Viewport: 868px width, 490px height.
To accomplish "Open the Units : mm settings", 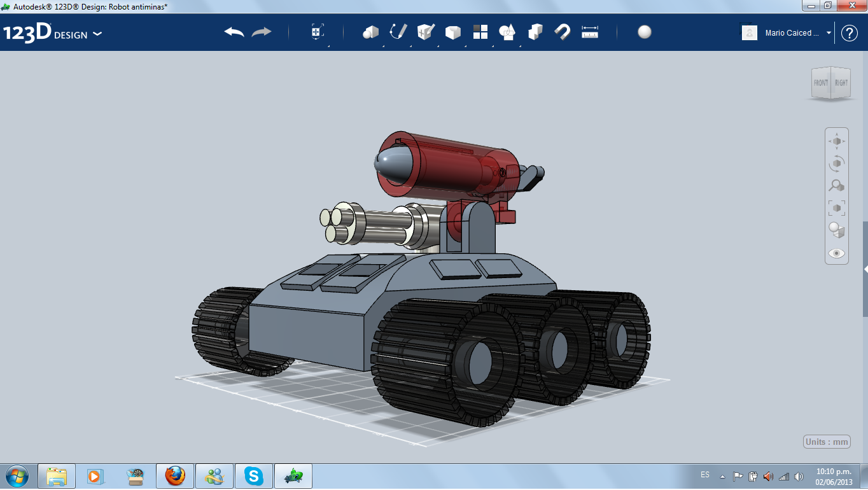I will pyautogui.click(x=827, y=442).
